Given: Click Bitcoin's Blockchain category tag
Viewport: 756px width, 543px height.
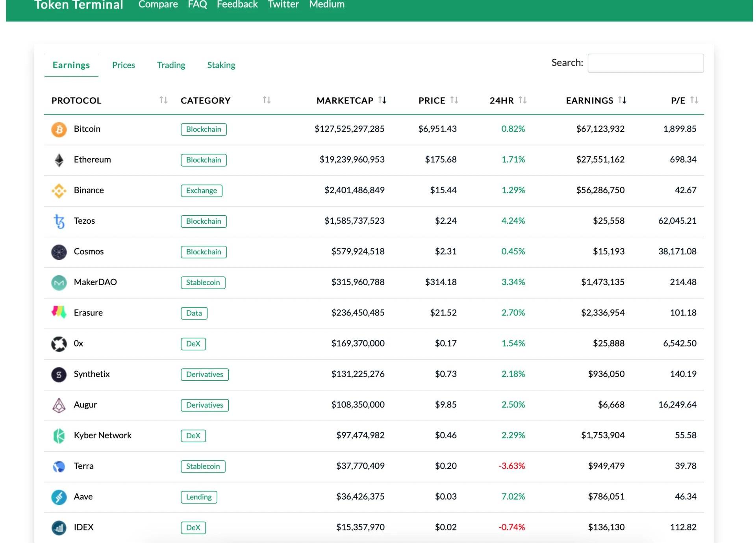Looking at the screenshot, I should point(204,129).
